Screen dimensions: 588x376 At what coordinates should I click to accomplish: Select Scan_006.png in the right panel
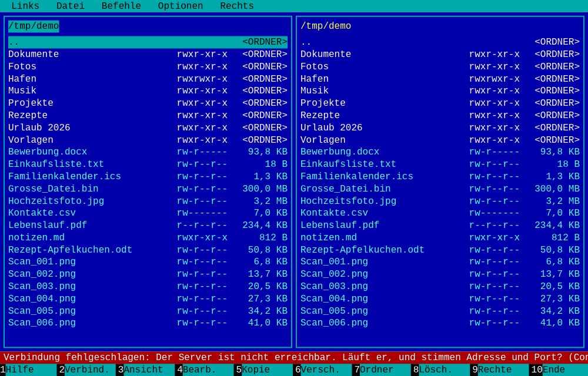(440, 323)
